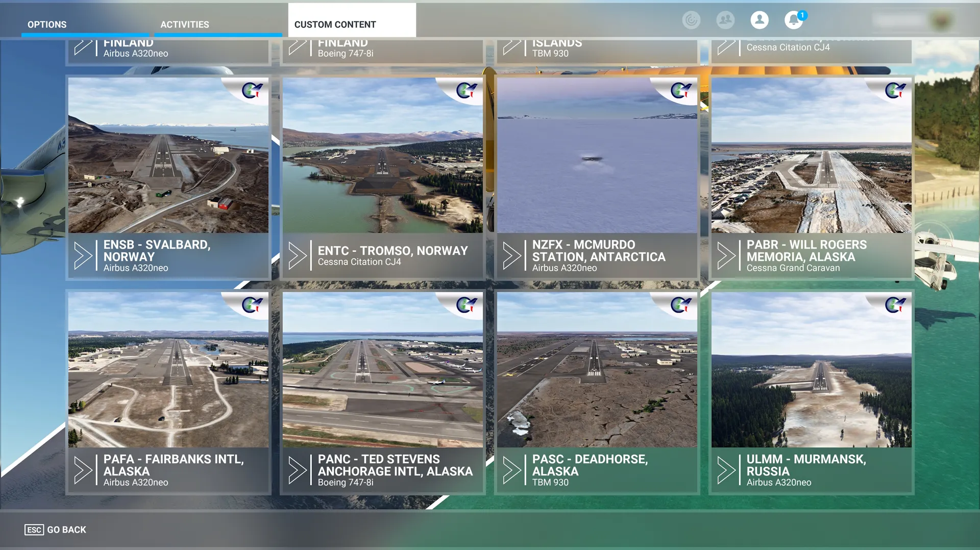Click the community logo badge on PANC card
The width and height of the screenshot is (980, 550).
(467, 305)
